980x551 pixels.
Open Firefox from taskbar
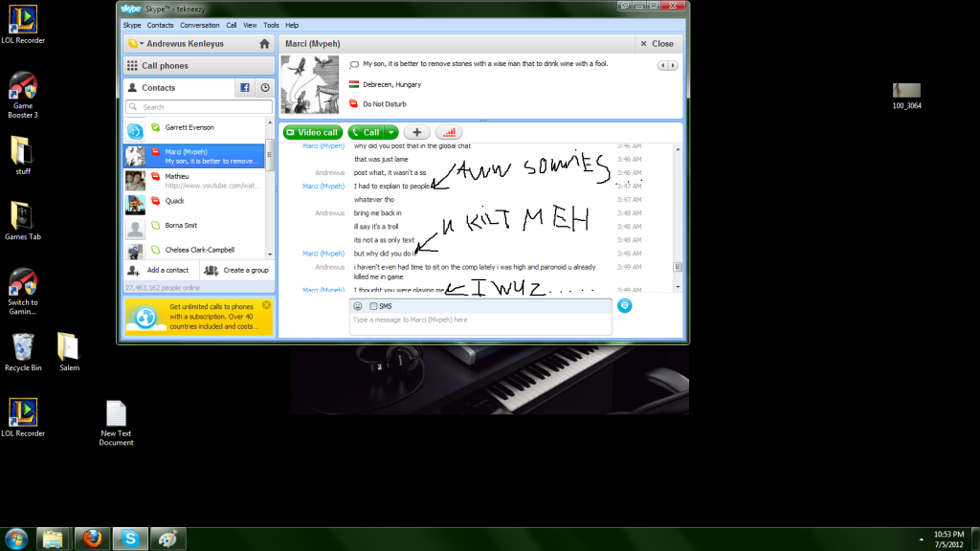coord(92,540)
